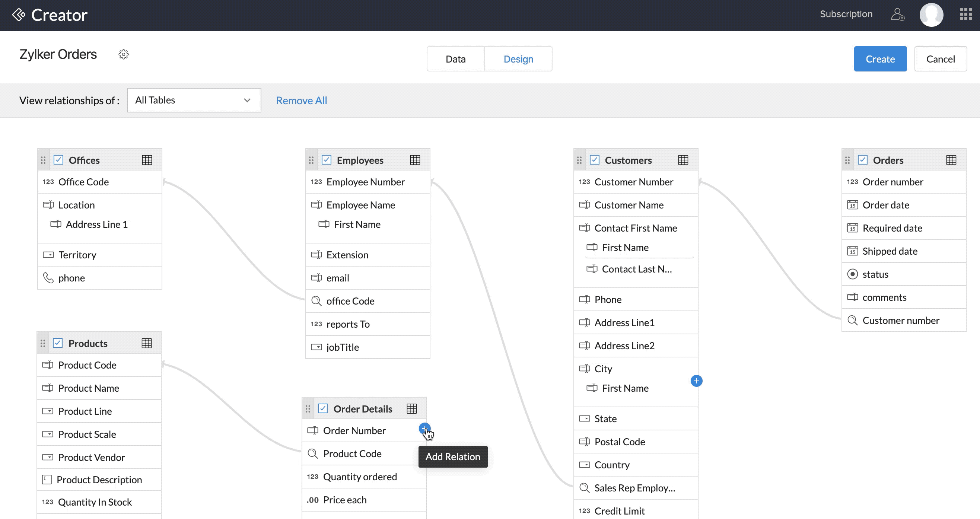Uncheck the Offices table checkbox
The height and width of the screenshot is (519, 980).
[x=58, y=160]
